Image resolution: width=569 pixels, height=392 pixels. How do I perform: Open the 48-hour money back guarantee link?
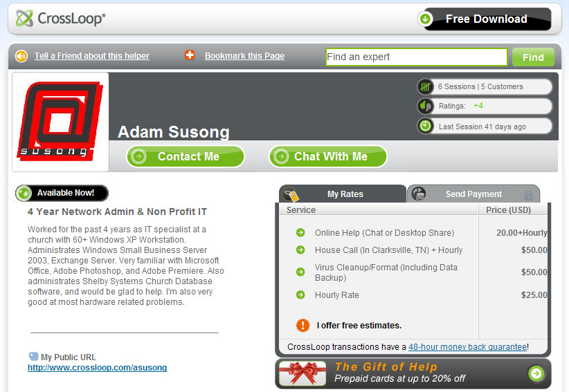click(467, 346)
